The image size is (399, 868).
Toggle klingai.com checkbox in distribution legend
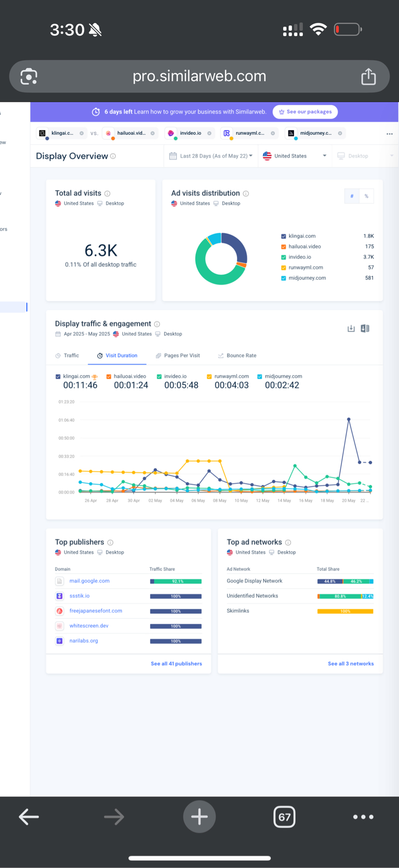coord(284,236)
